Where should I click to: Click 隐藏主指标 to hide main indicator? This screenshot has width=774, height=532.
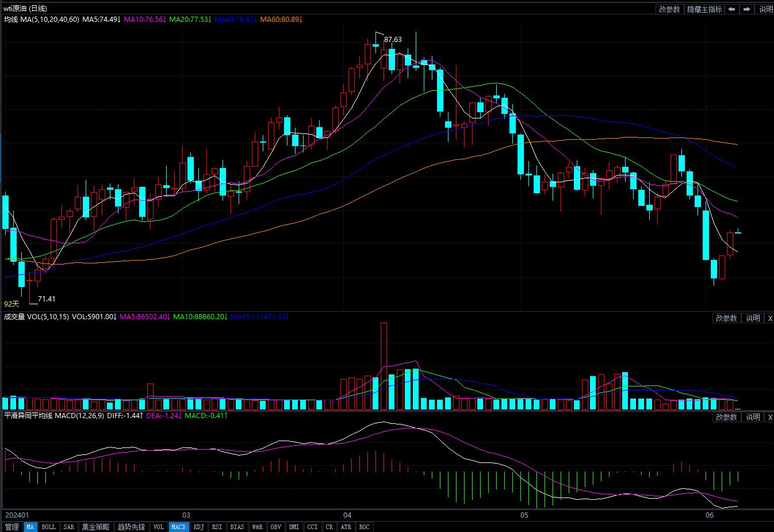(x=704, y=9)
